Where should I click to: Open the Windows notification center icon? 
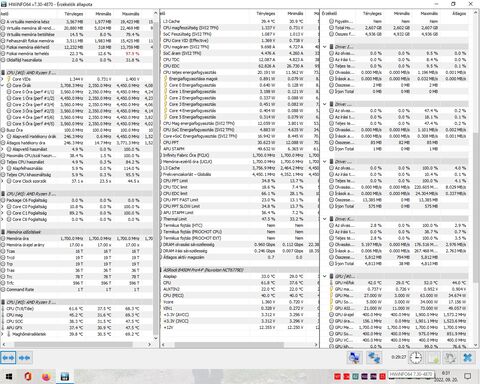click(x=468, y=377)
